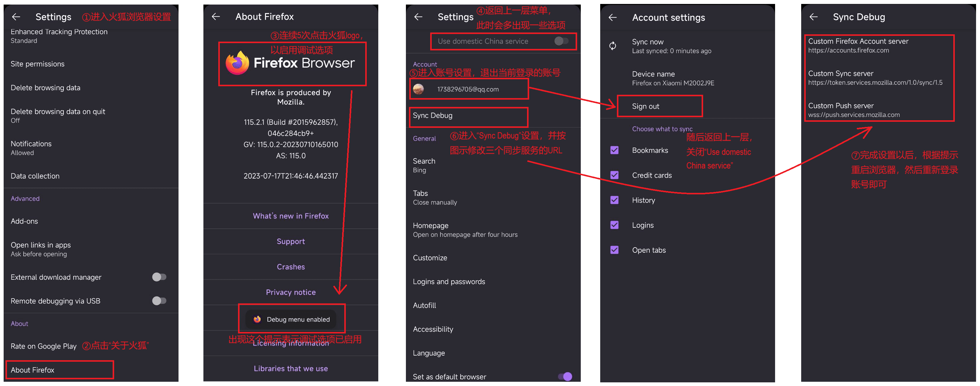
Task: Open Site permissions
Action: pyautogui.click(x=91, y=64)
